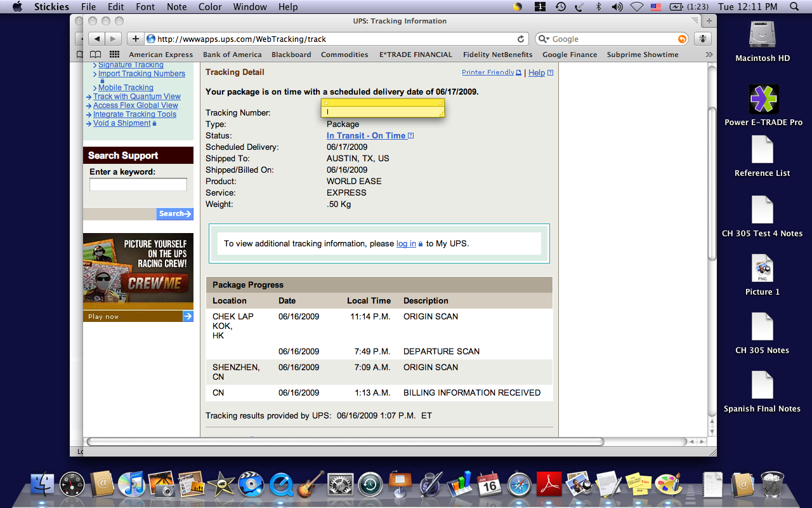Open the Bank of America bookmark
This screenshot has height=508, width=812.
pyautogui.click(x=232, y=55)
